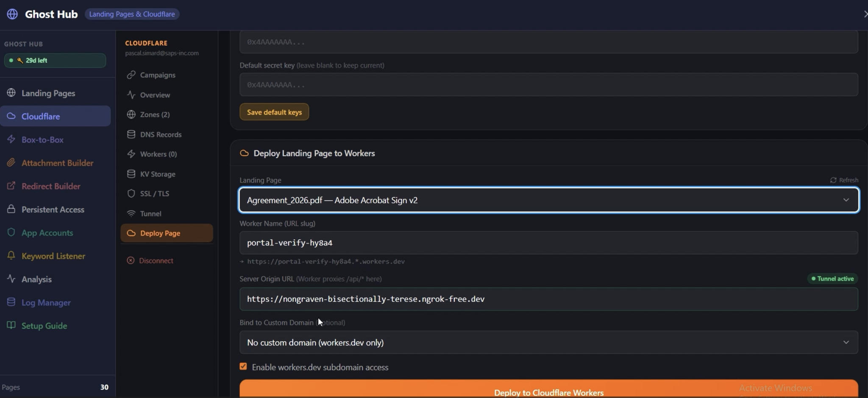Click the DNS Records database icon
Screen dimensions: 868x398
[131, 134]
